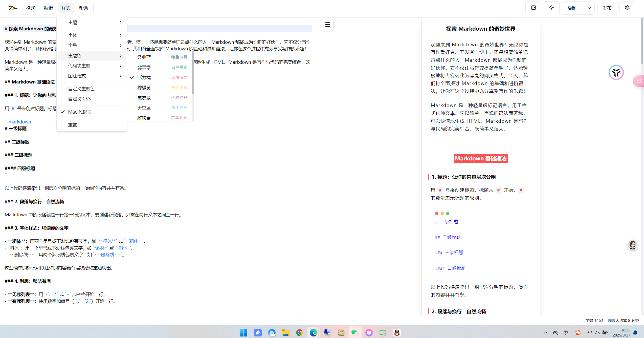Click the pink translate floating button
644x338 pixels.
(639, 81)
